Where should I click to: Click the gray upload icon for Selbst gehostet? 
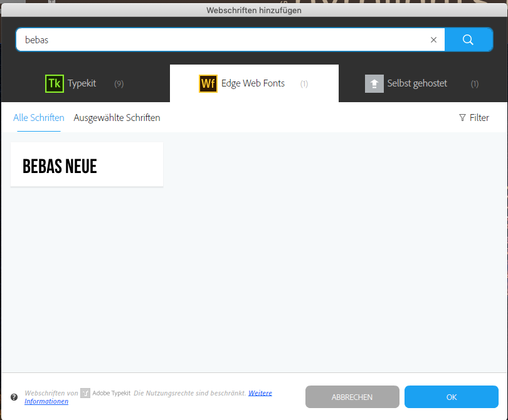374,83
